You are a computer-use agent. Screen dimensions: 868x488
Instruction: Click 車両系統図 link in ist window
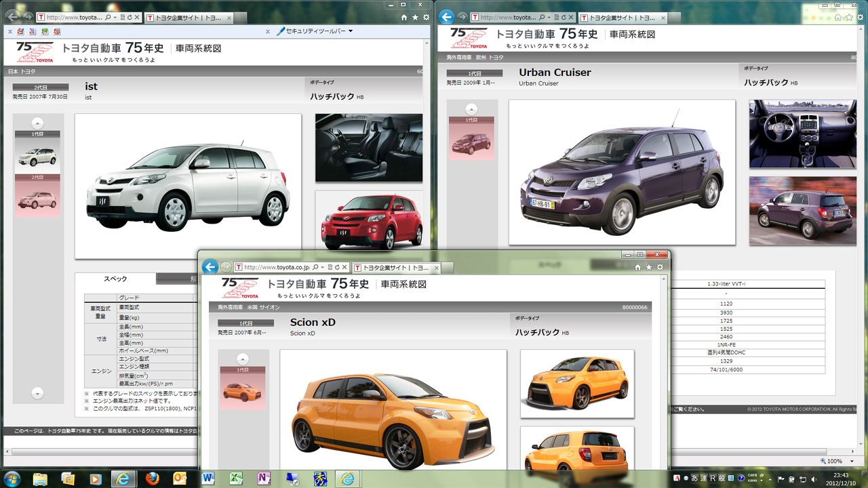coord(198,48)
